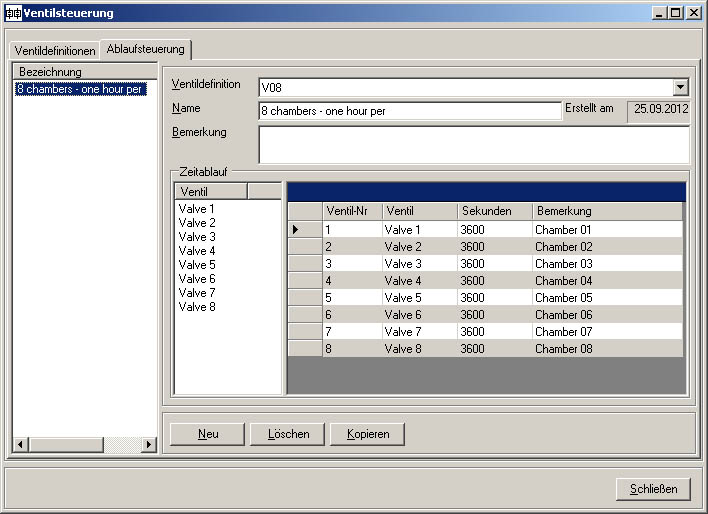Viewport: 708px width, 514px height.
Task: Click the current row indicator arrow
Action: 296,230
